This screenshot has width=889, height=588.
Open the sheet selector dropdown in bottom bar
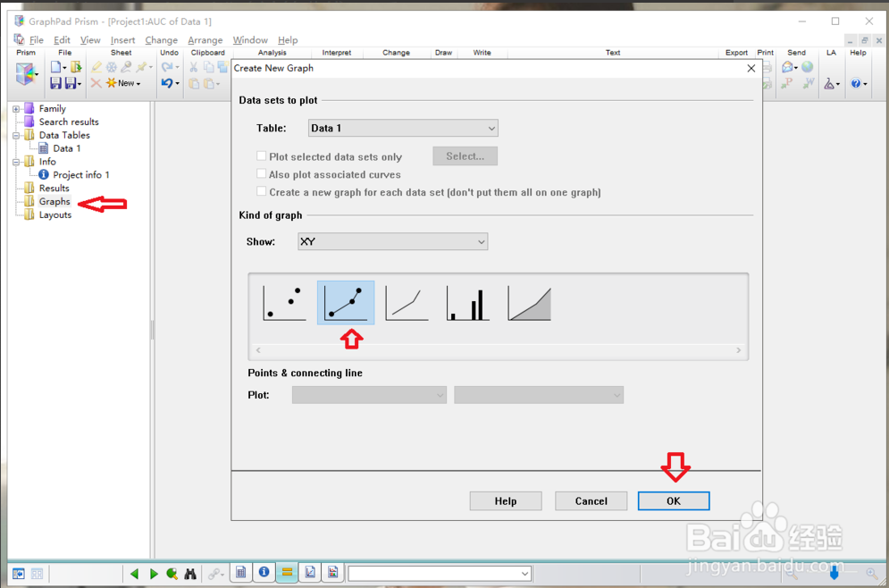(440, 574)
